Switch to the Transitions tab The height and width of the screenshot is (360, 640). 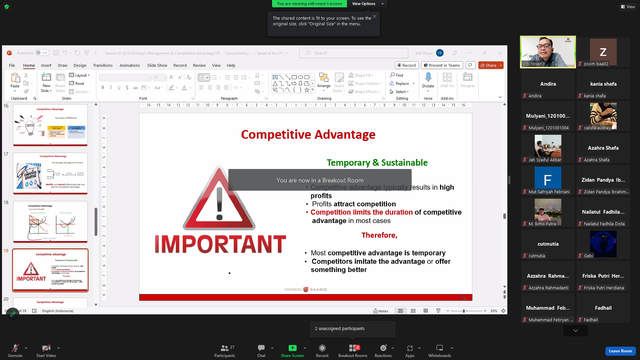coord(102,65)
